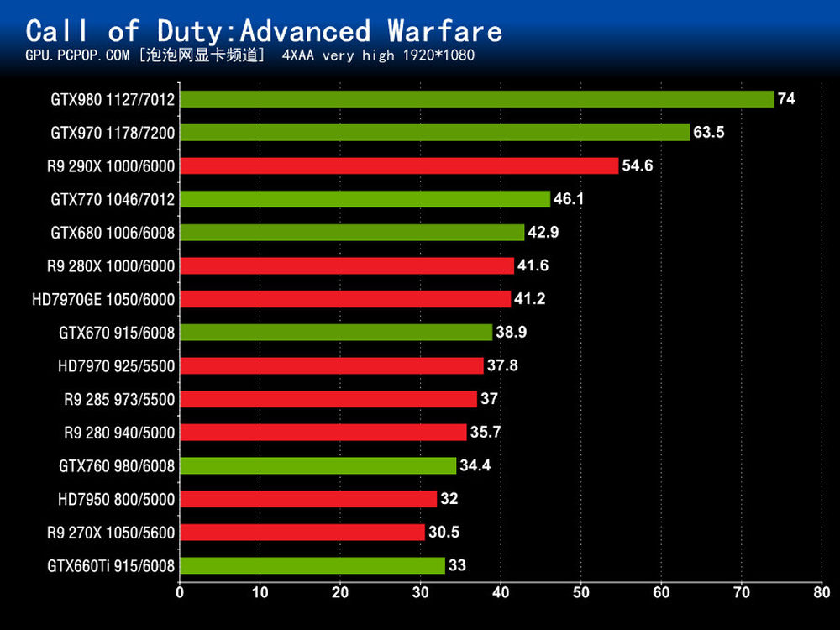Click the value 34.4

475,465
